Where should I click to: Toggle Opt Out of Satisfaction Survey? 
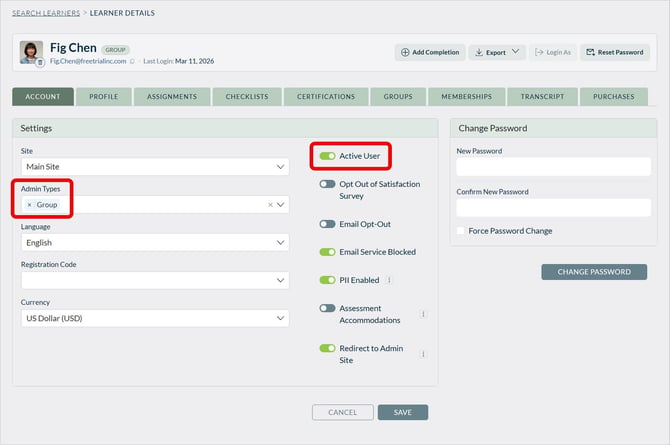(x=327, y=184)
